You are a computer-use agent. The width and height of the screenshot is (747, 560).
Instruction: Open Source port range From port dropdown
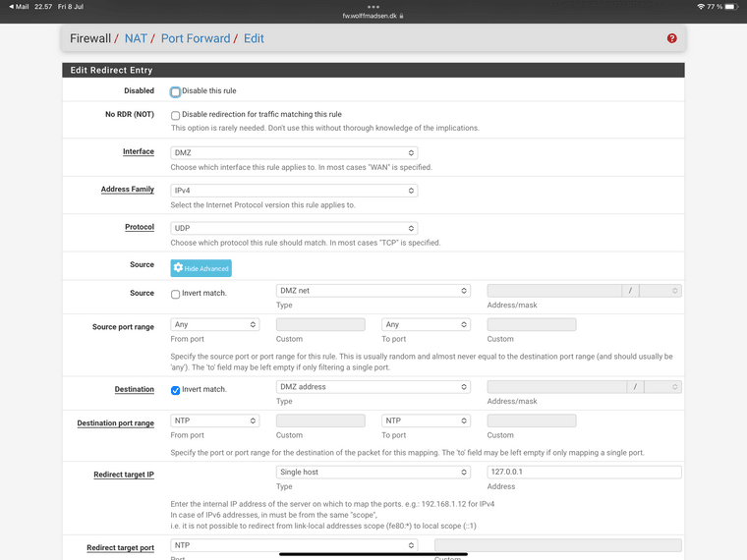pos(215,324)
